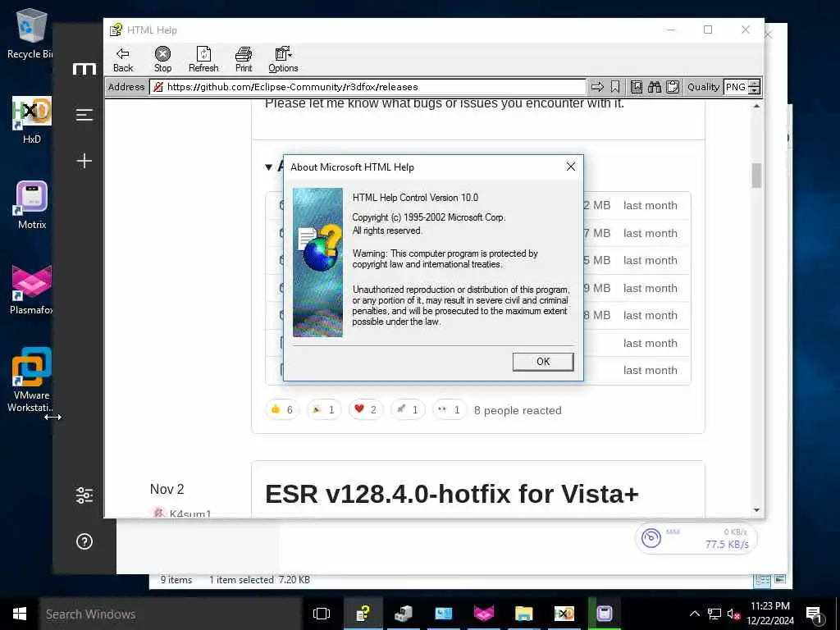Click the Stop toolbar button
Screen dimensions: 840x630
tap(162, 59)
